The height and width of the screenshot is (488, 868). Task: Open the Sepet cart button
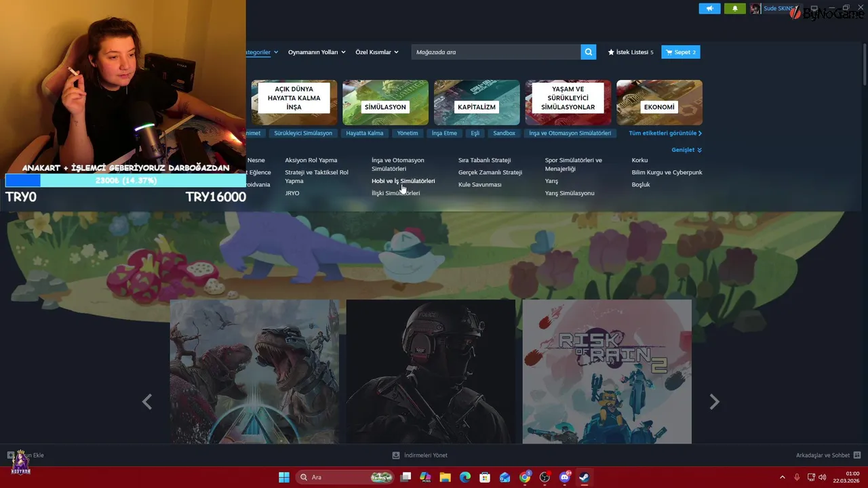(x=681, y=52)
